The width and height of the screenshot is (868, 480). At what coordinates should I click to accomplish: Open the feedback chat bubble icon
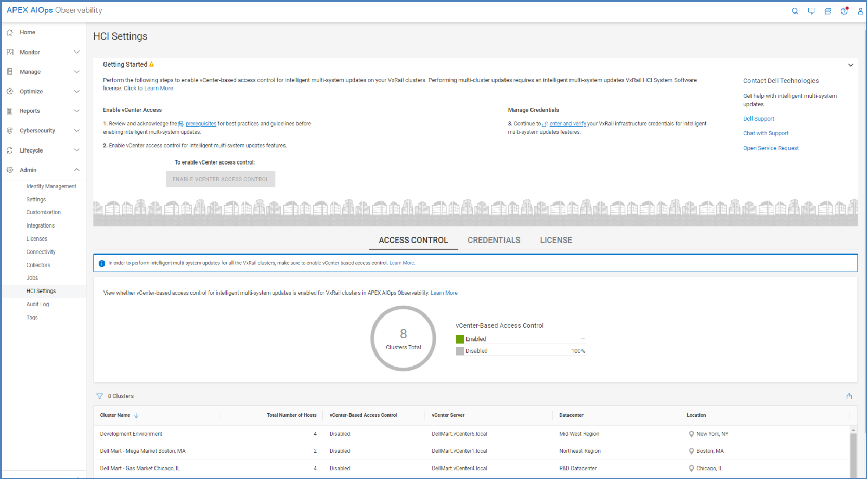click(x=811, y=11)
